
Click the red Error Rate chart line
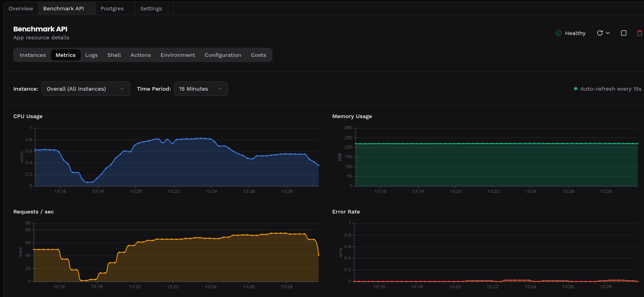point(496,281)
